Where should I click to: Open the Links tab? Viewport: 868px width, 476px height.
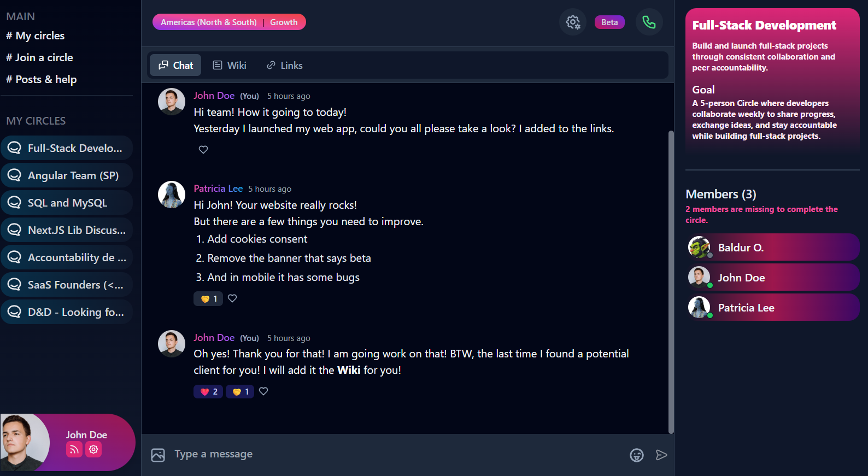[x=284, y=65]
